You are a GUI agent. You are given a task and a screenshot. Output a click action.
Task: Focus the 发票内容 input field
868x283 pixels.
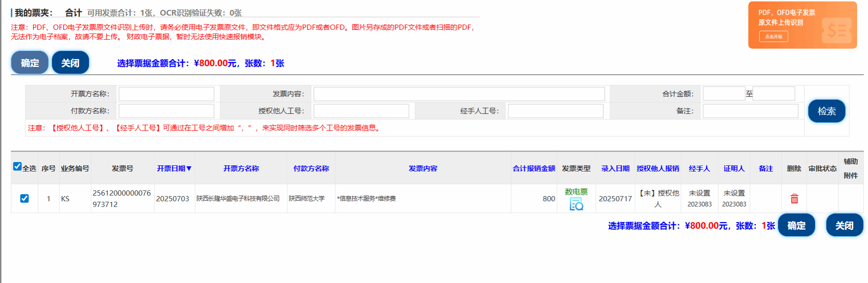(459, 94)
